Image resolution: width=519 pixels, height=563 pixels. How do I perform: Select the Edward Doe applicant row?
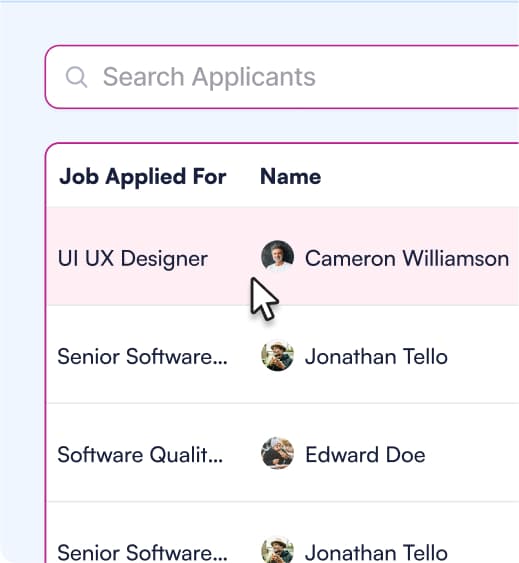point(283,453)
